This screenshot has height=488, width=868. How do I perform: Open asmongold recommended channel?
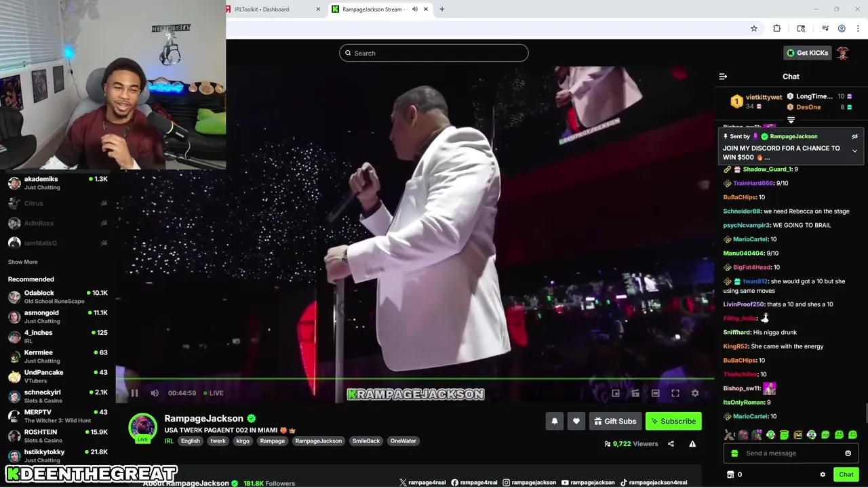pos(58,317)
